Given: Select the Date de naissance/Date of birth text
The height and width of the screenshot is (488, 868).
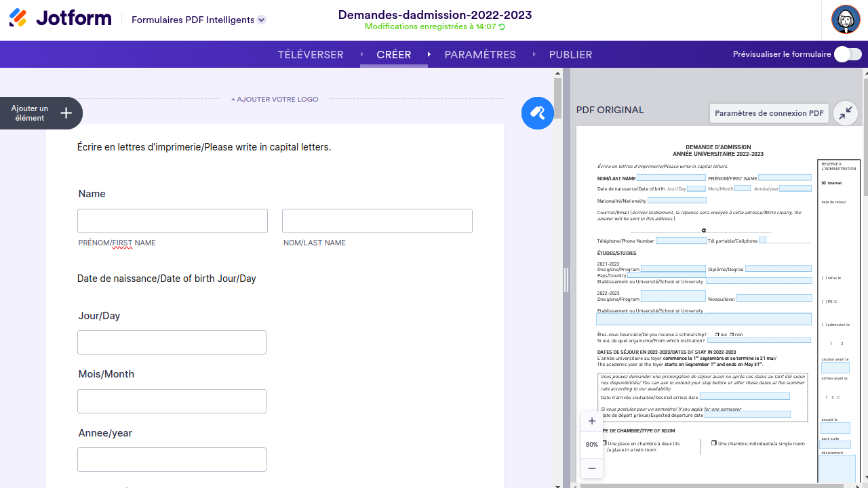Looking at the screenshot, I should 167,279.
